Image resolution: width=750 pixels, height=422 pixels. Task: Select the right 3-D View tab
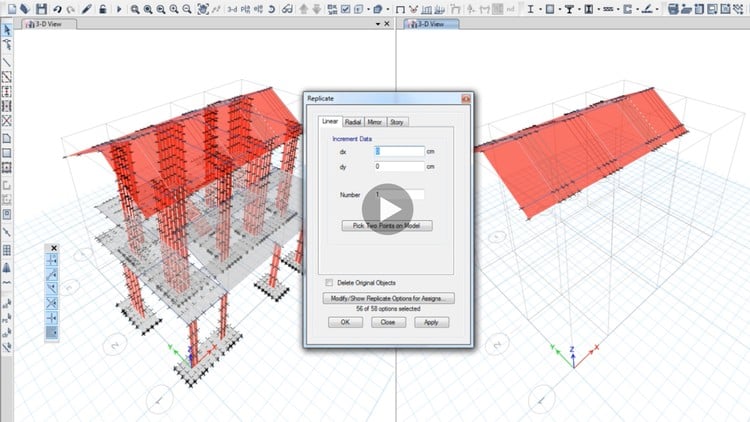(431, 23)
